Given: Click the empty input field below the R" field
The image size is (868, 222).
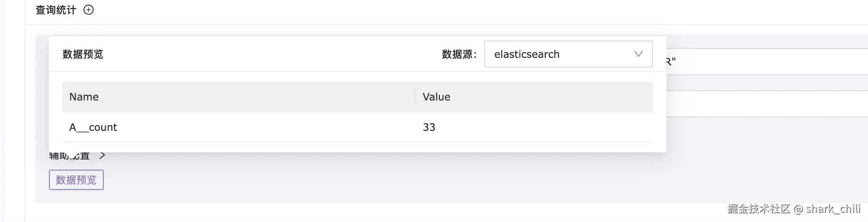Looking at the screenshot, I should click(768, 104).
